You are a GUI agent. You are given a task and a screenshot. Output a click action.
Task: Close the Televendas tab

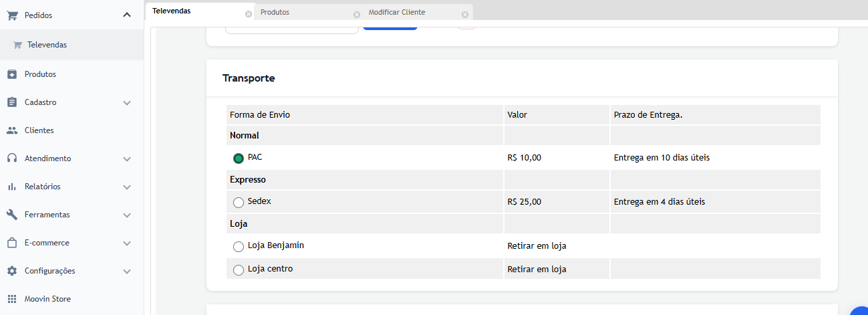click(249, 14)
